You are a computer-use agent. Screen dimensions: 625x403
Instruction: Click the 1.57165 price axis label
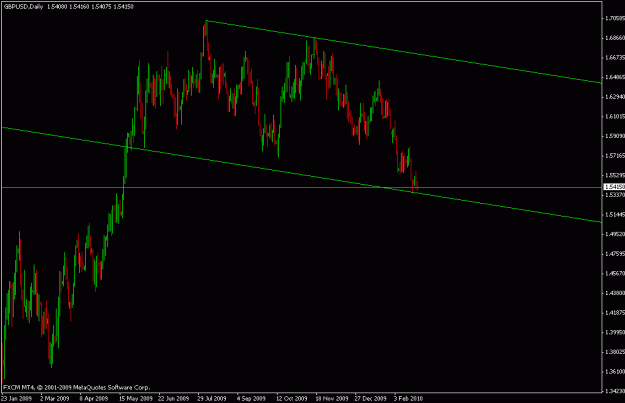(615, 155)
